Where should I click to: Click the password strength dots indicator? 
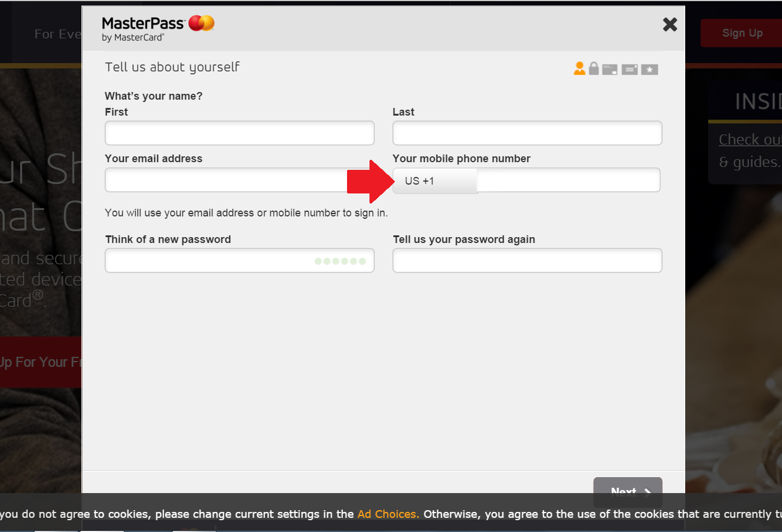point(341,261)
